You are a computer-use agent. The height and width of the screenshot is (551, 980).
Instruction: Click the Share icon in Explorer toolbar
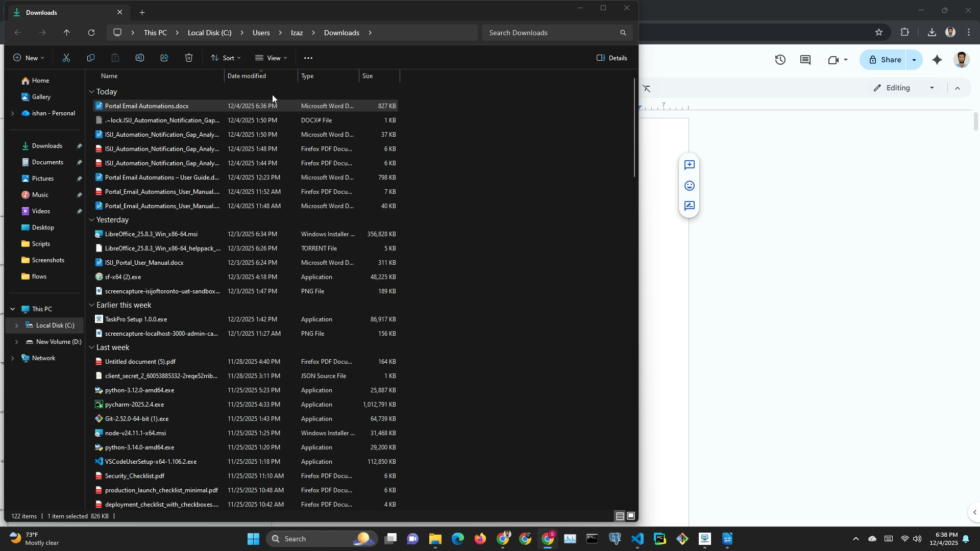(x=164, y=58)
